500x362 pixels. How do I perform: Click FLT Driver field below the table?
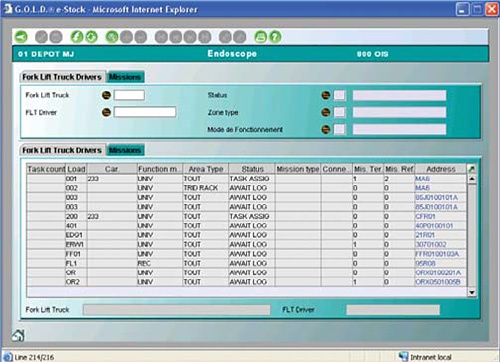point(393,310)
